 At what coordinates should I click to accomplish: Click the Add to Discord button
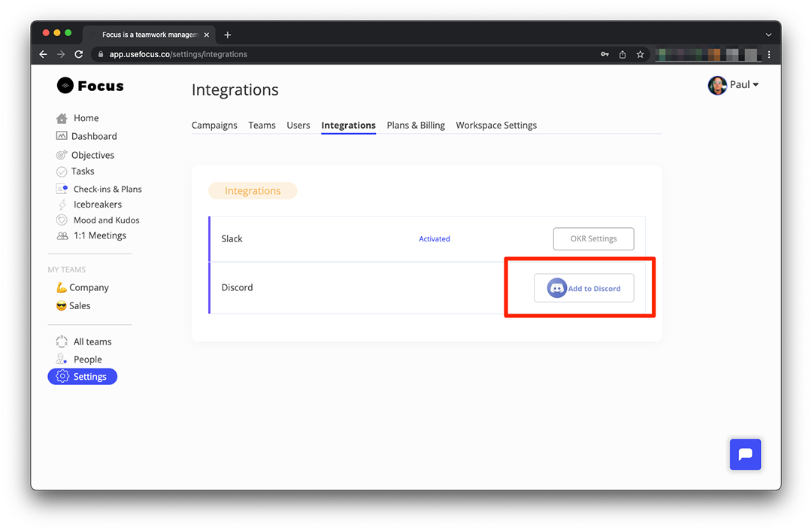click(583, 288)
